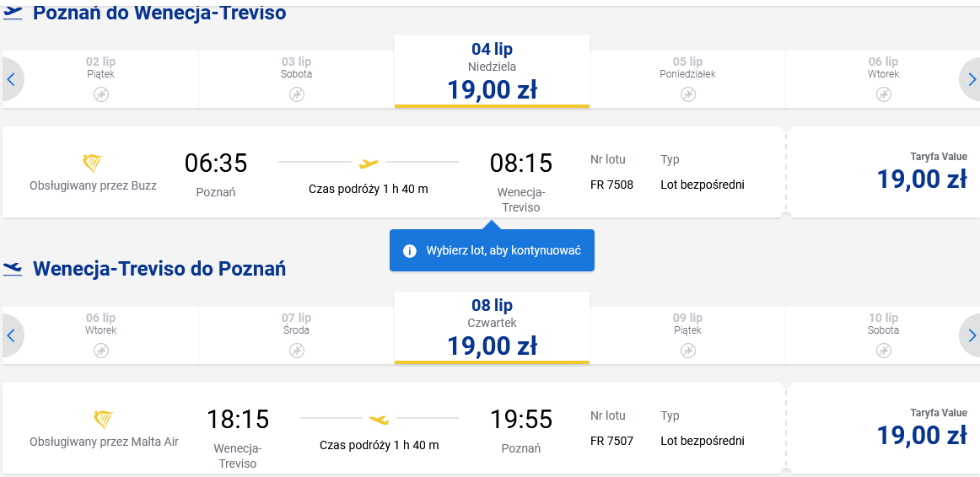The image size is (980, 477).
Task: Show later outbound dates with right arrow
Action: [971, 79]
